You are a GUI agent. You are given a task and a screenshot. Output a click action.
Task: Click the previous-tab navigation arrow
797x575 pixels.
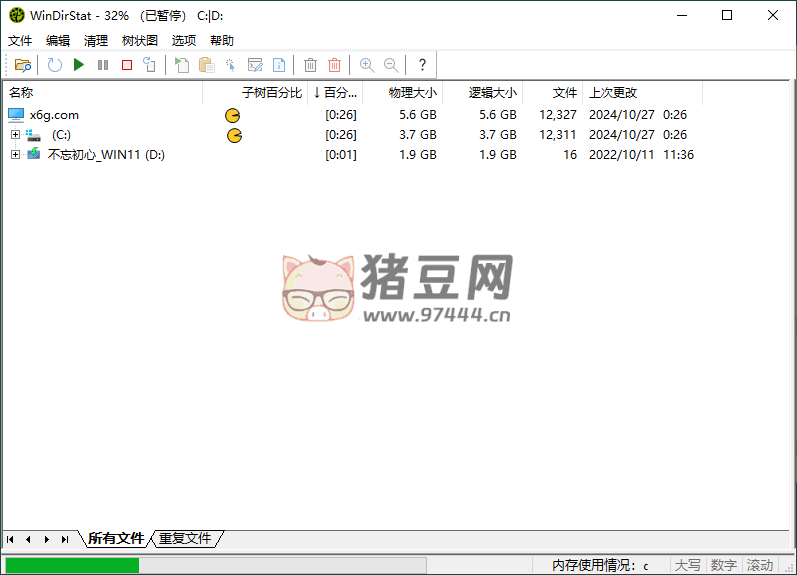click(x=28, y=539)
